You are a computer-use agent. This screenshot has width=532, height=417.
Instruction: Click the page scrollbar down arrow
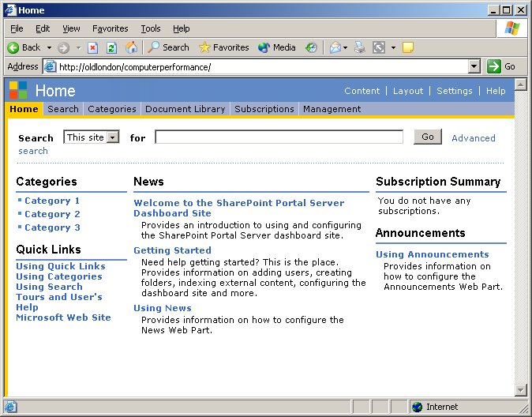coord(520,390)
